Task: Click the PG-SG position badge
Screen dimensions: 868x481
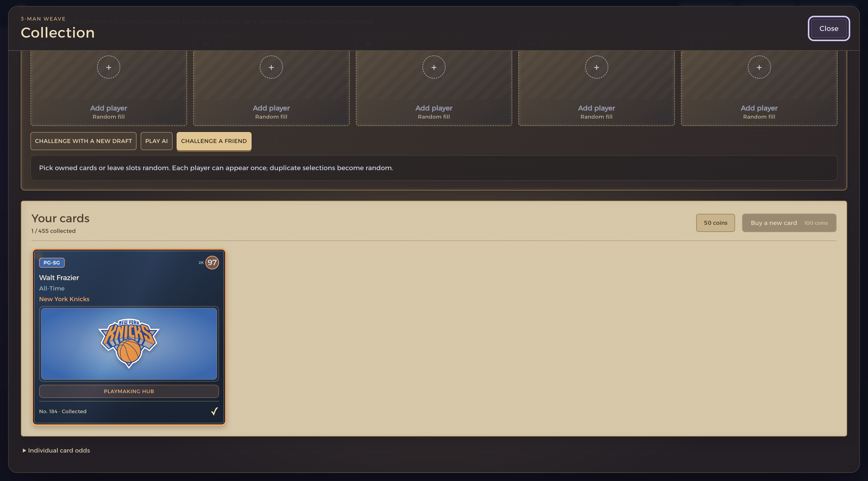Action: coord(52,263)
